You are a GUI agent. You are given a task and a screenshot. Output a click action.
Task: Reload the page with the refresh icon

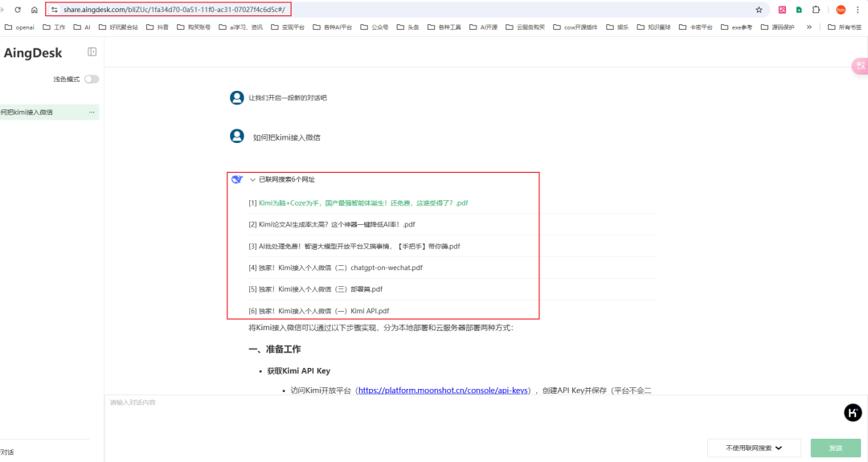tap(18, 10)
